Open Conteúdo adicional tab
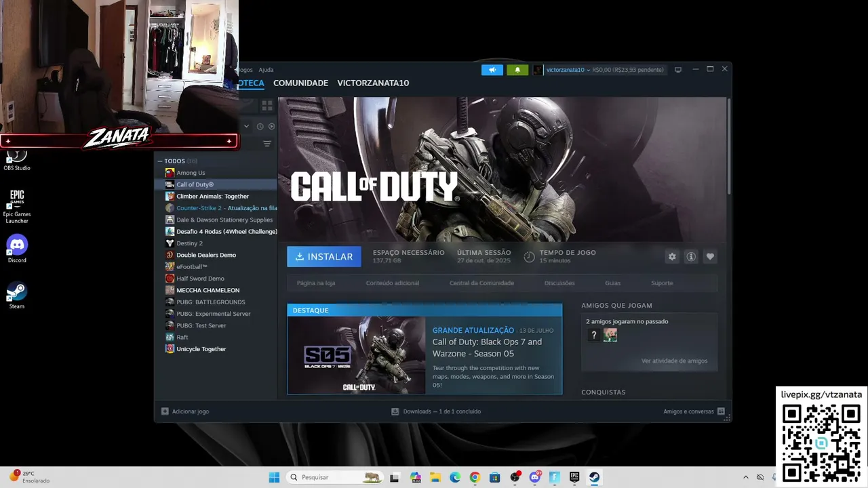Image resolution: width=868 pixels, height=488 pixels. 393,283
